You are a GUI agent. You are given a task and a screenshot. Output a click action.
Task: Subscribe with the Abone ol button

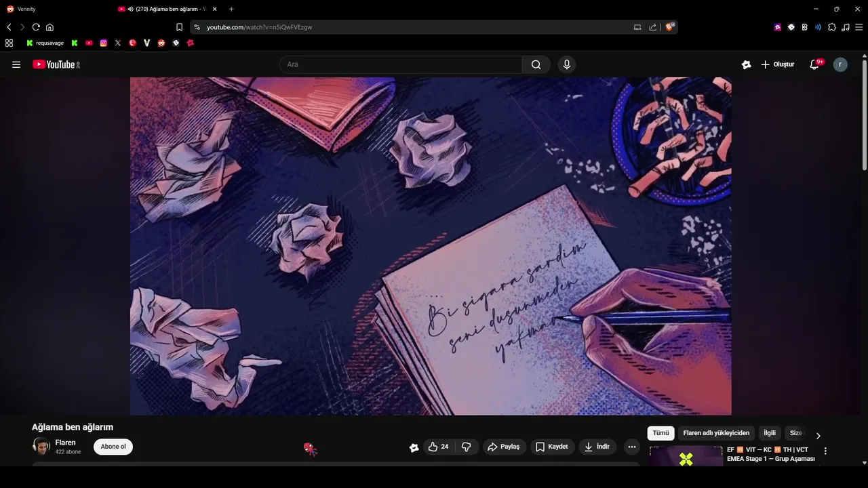point(113,447)
